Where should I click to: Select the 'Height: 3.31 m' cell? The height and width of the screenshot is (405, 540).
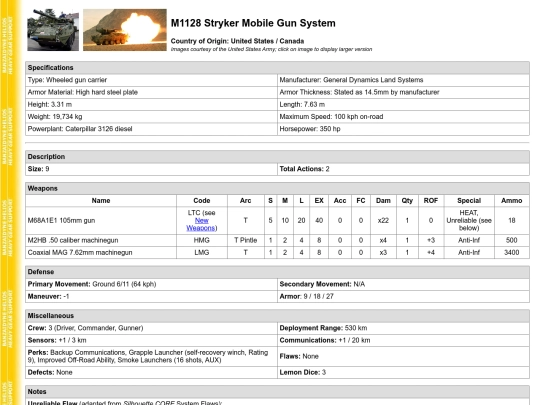coord(151,104)
